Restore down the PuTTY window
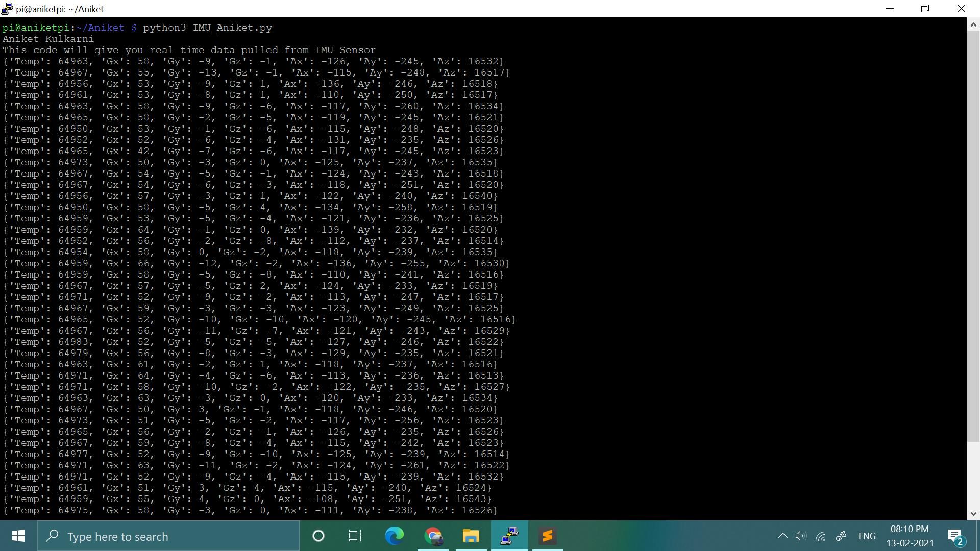The image size is (980, 551). coord(925,9)
